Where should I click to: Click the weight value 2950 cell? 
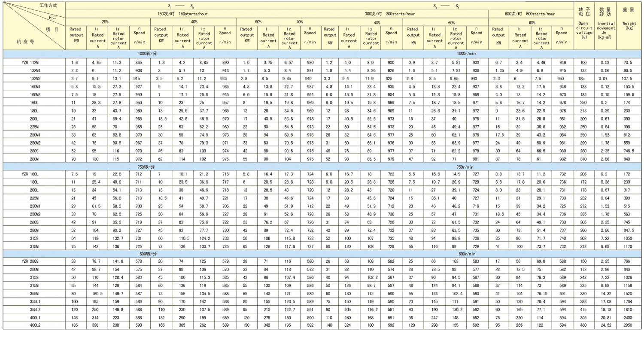(x=627, y=325)
